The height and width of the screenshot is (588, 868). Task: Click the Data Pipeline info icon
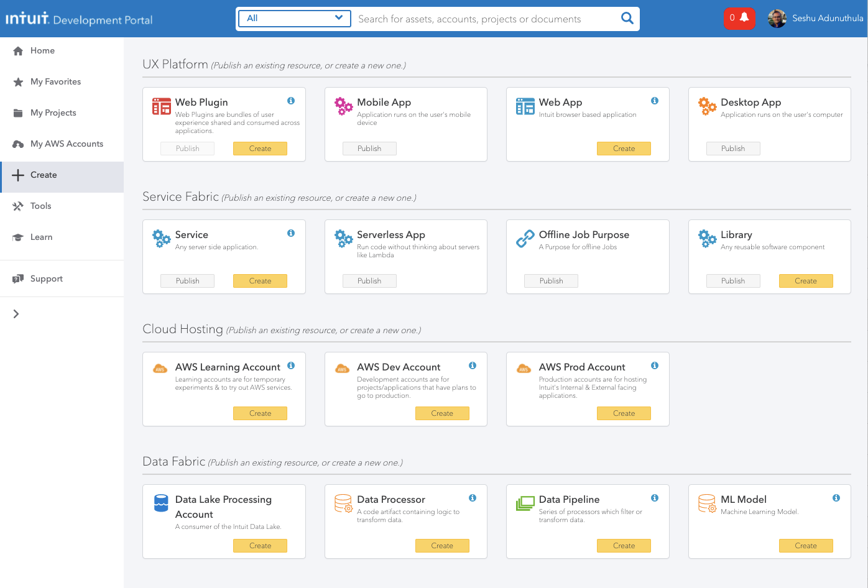pyautogui.click(x=655, y=498)
